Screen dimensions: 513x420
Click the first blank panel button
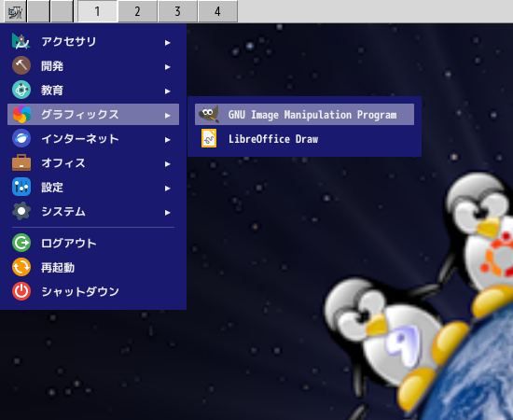(x=38, y=11)
